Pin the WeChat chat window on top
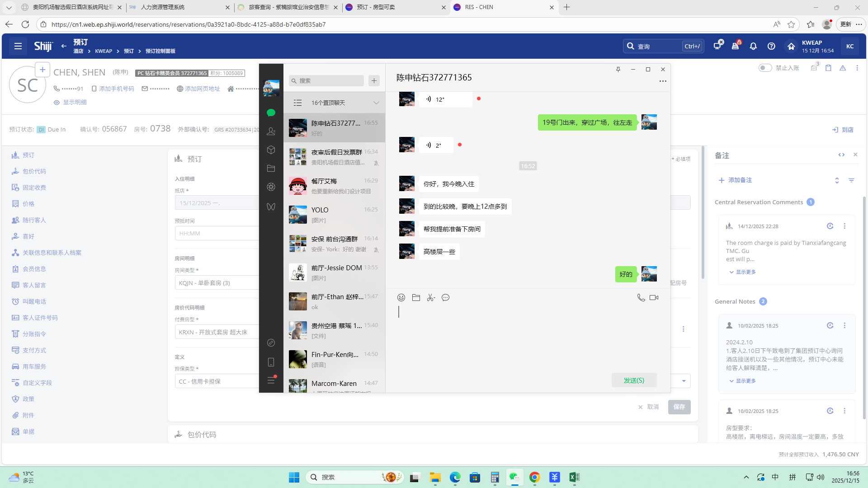This screenshot has height=488, width=868. [x=618, y=69]
